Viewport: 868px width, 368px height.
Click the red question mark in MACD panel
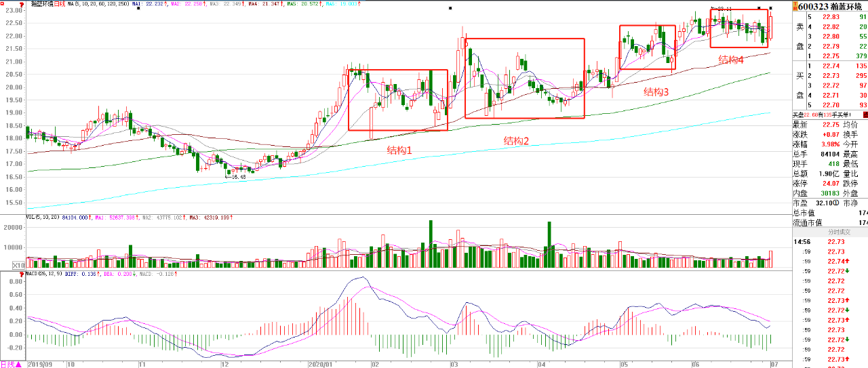click(x=22, y=273)
